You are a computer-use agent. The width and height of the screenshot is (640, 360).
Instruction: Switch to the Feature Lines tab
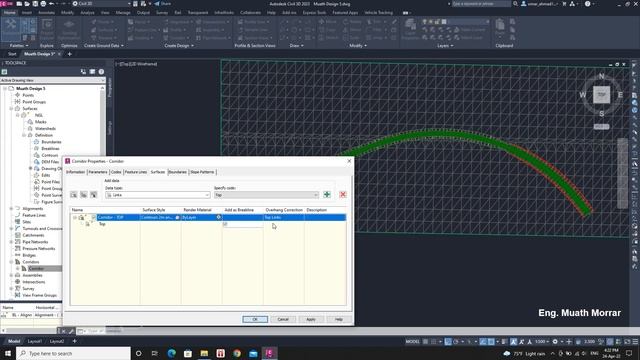tap(136, 172)
